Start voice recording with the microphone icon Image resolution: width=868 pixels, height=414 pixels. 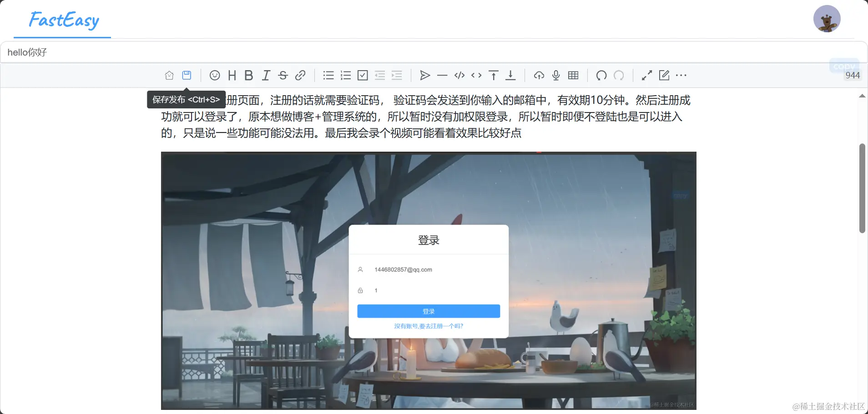click(556, 75)
